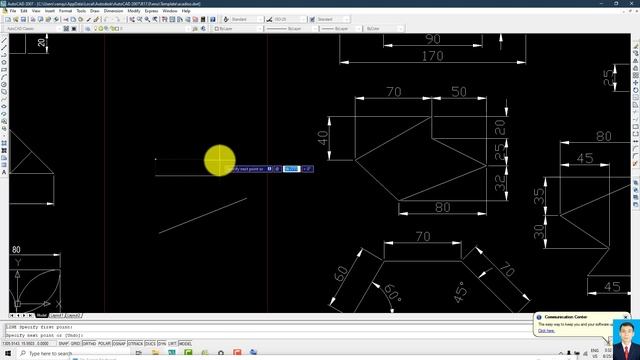
Task: Click the Copy icon in toolbar
Action: click(x=73, y=20)
